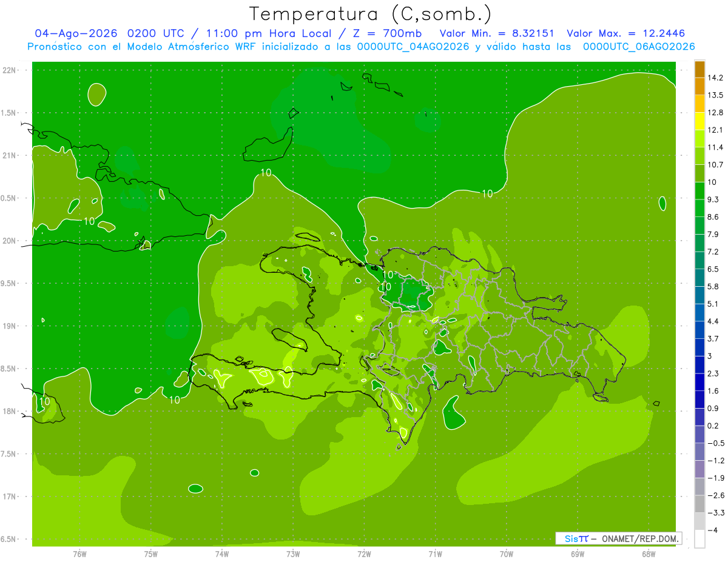728x562 pixels.
Task: Click the '22N' latitude axis label
Action: pos(10,70)
